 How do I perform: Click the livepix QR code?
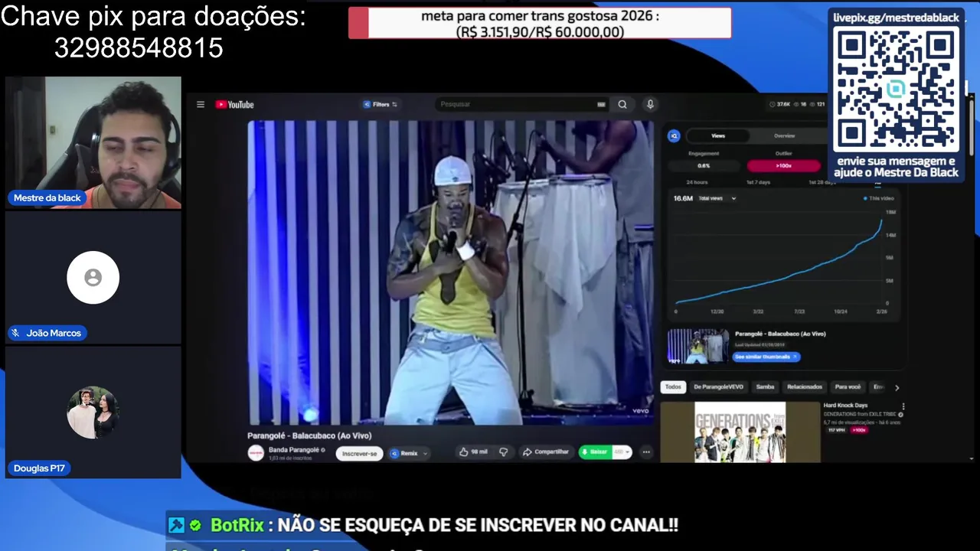pyautogui.click(x=896, y=90)
